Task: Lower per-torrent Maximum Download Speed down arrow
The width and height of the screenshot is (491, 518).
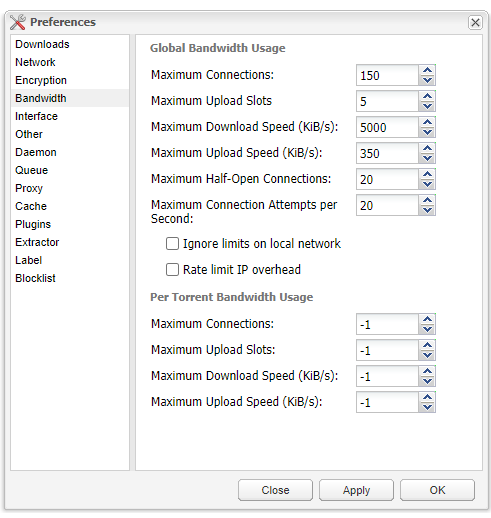Action: click(427, 381)
